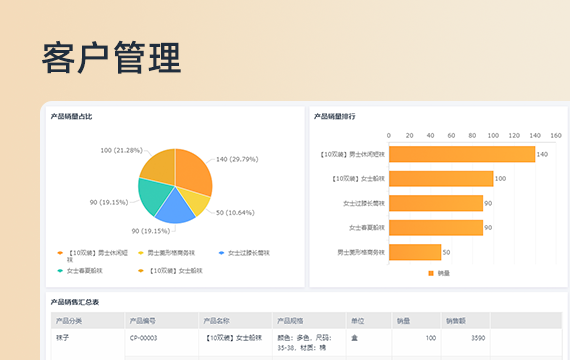Click the 100 (21.28%) pie label
Image resolution: width=570 pixels, height=360 pixels.
121,150
